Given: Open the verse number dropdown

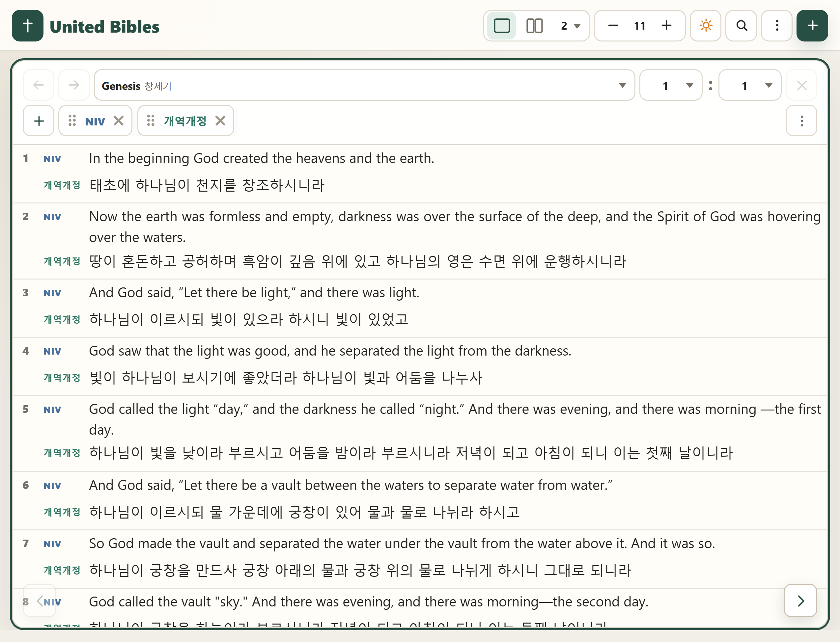Looking at the screenshot, I should click(x=750, y=85).
